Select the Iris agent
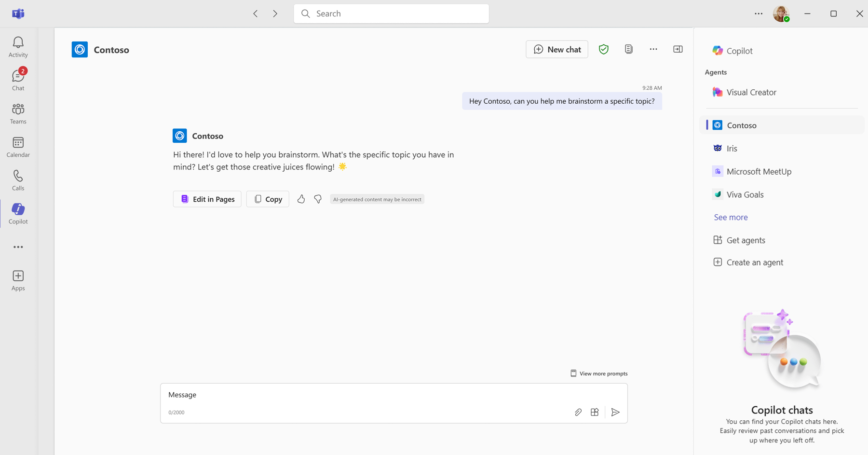This screenshot has width=868, height=455. tap(732, 148)
